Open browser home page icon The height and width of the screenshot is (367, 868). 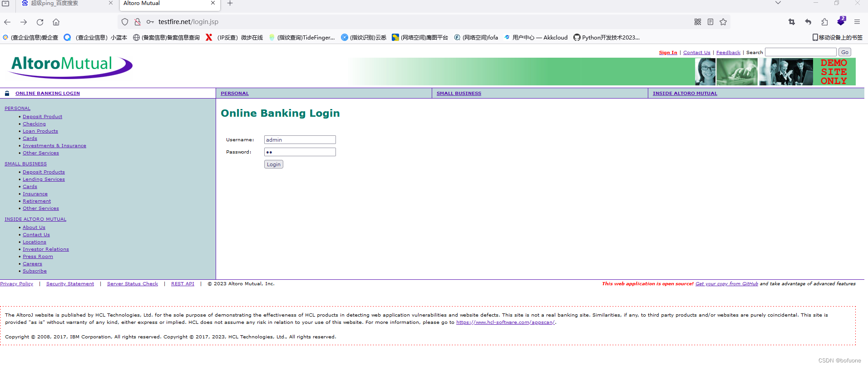[x=56, y=22]
